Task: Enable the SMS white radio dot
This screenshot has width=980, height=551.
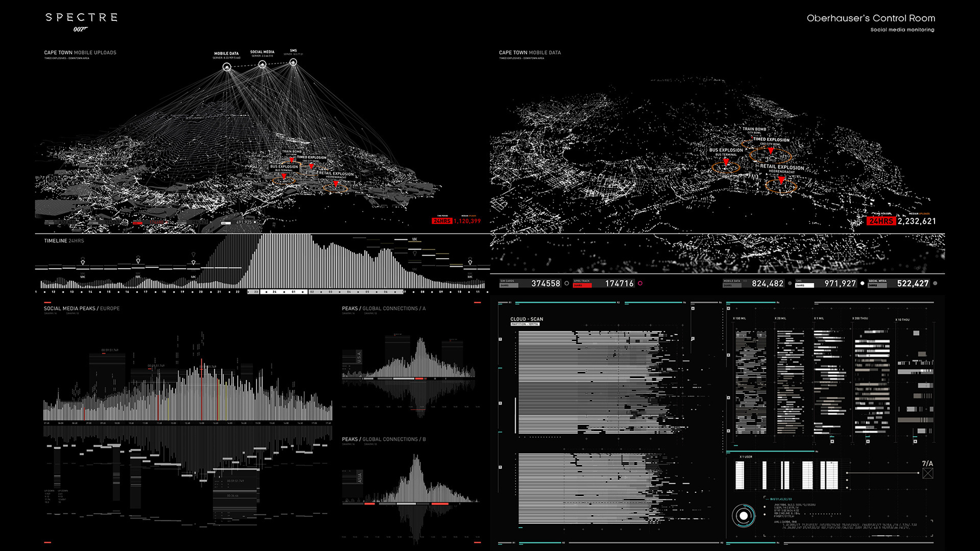Action: point(863,283)
